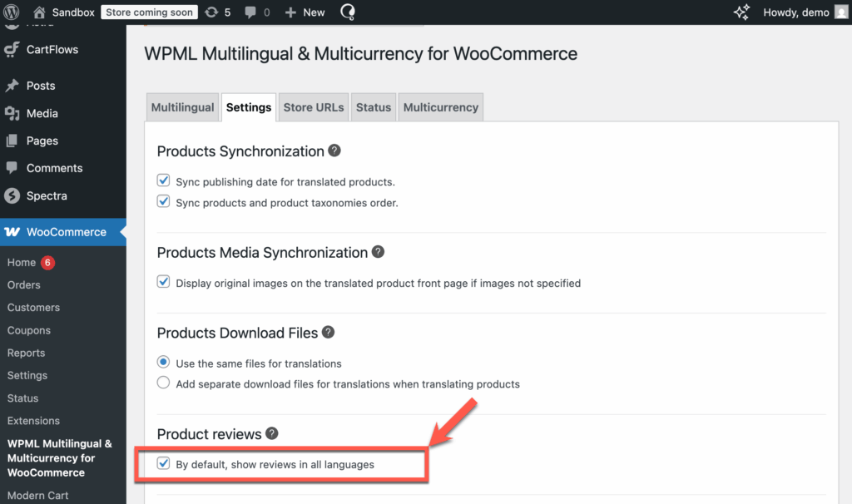Open the Media library icon in sidebar
The height and width of the screenshot is (504, 852).
[14, 112]
